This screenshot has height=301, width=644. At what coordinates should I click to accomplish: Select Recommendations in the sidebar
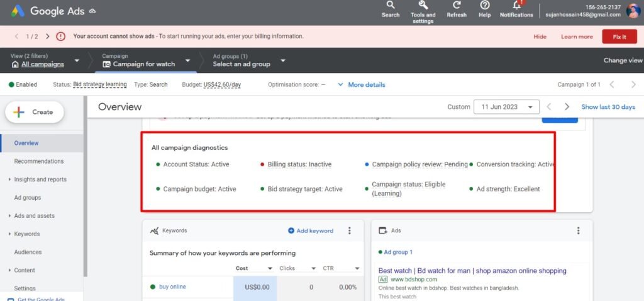coord(39,161)
